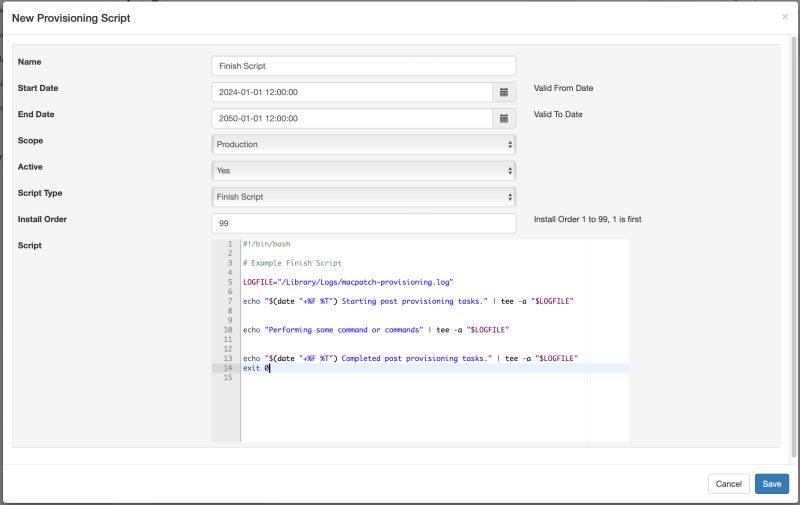Click line number 1 in editor gutter

click(230, 244)
